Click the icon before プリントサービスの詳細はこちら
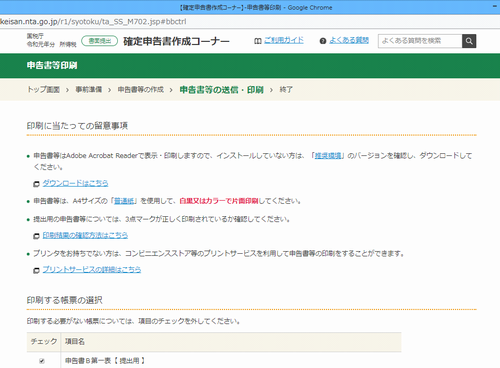500x368 pixels. (x=36, y=270)
